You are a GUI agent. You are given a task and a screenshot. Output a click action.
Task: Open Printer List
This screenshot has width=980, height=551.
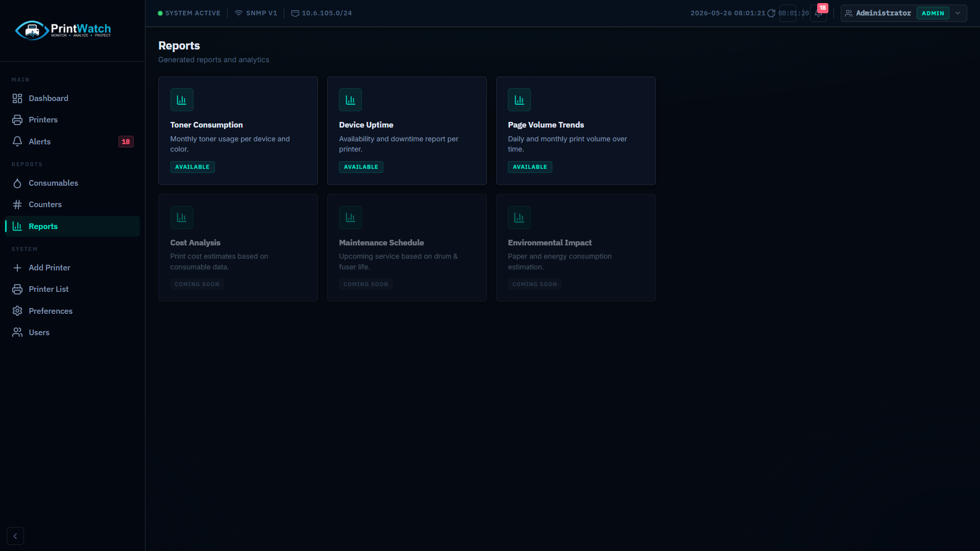(72, 289)
